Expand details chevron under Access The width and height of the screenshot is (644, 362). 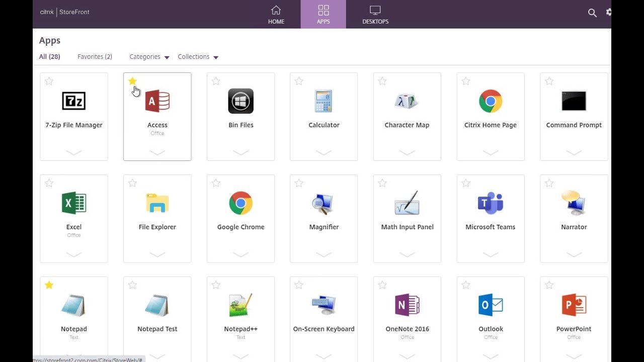pyautogui.click(x=157, y=152)
